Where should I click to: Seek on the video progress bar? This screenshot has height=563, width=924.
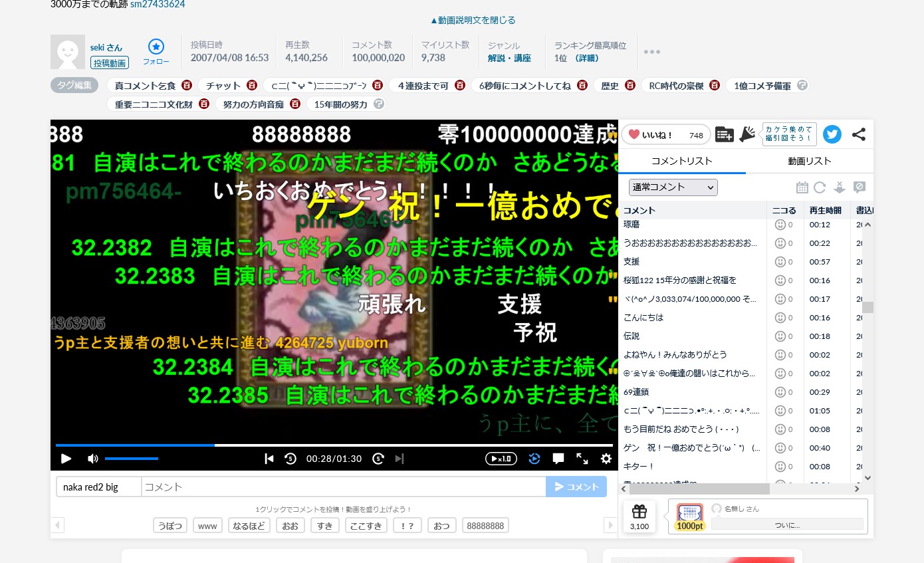(x=334, y=445)
